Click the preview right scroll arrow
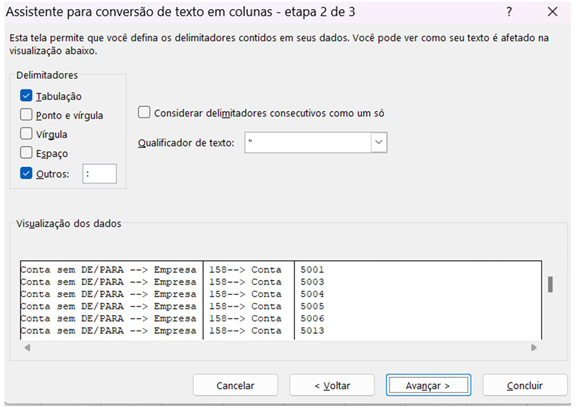 click(534, 347)
